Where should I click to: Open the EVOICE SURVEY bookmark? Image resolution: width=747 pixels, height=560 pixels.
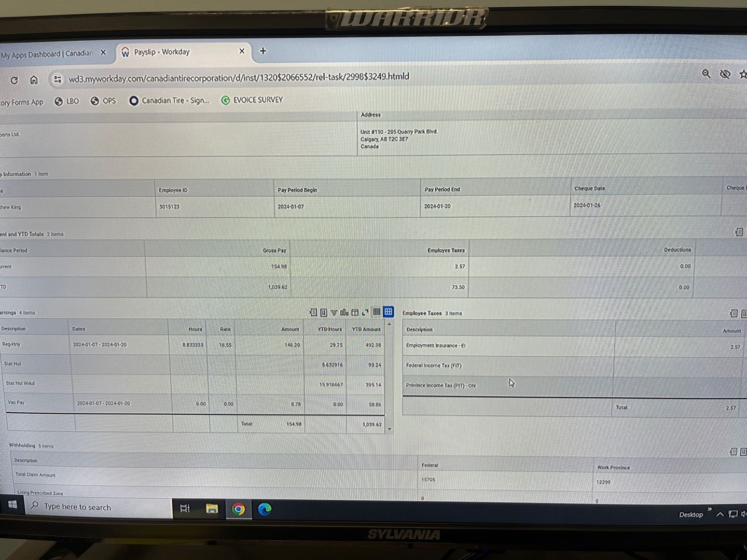[252, 100]
